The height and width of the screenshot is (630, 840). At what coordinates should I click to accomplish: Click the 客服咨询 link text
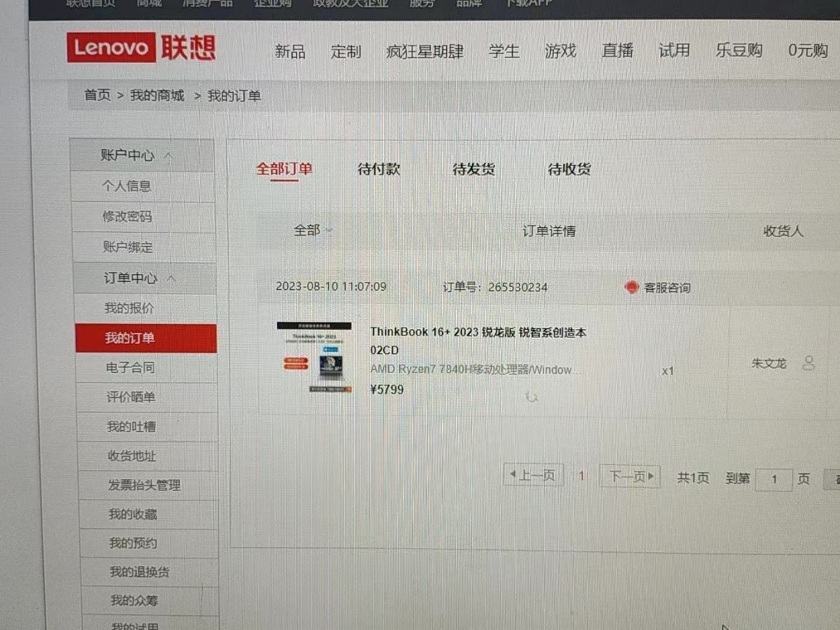(x=667, y=288)
